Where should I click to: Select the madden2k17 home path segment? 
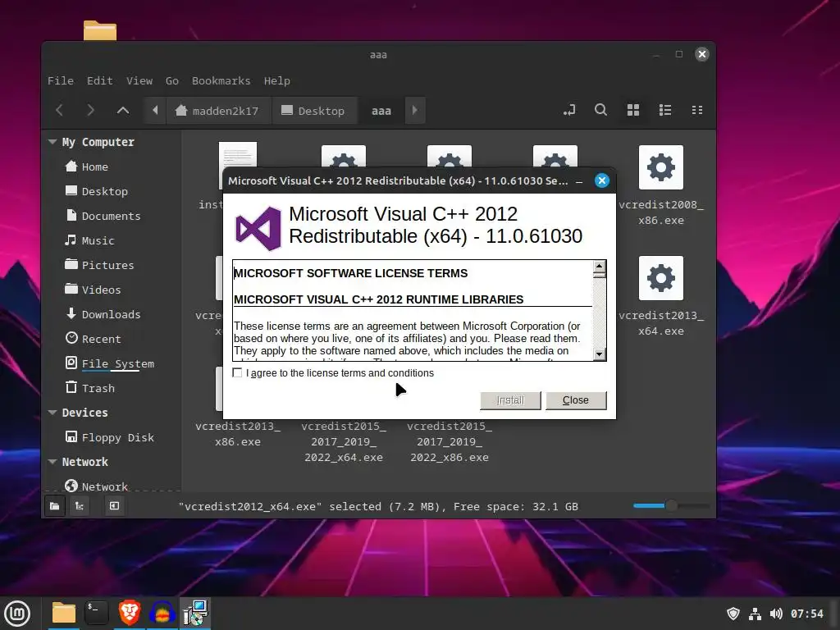click(217, 111)
